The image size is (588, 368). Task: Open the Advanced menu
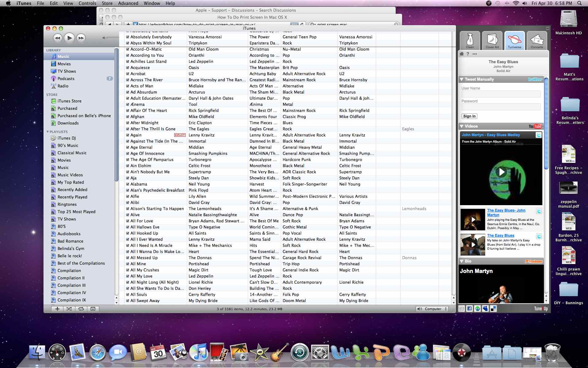(128, 3)
